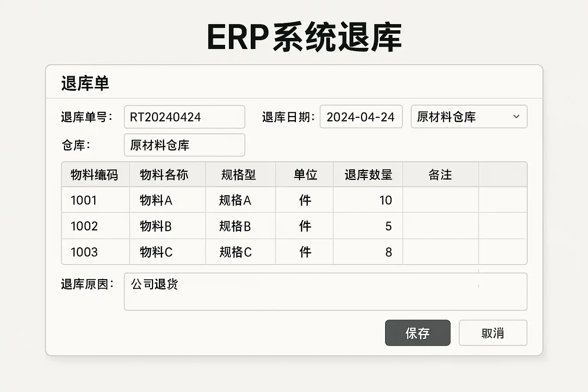588x392 pixels.
Task: Click the 单位 column header
Action: coord(304,175)
